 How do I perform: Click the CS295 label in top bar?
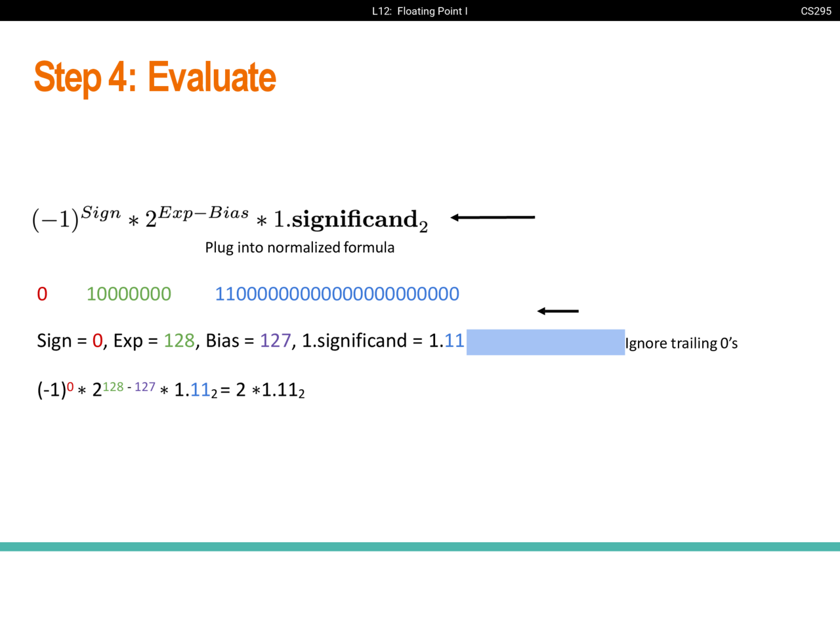pos(816,11)
